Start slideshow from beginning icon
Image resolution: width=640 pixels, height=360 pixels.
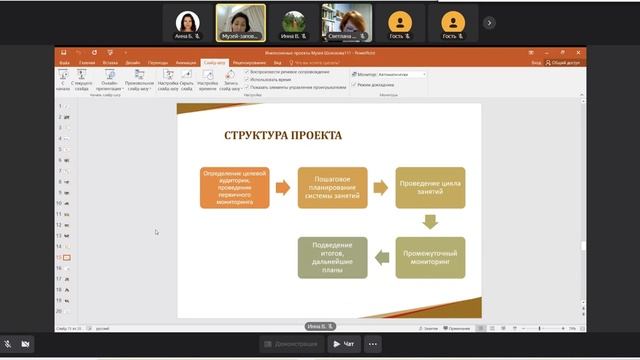pyautogui.click(x=63, y=74)
